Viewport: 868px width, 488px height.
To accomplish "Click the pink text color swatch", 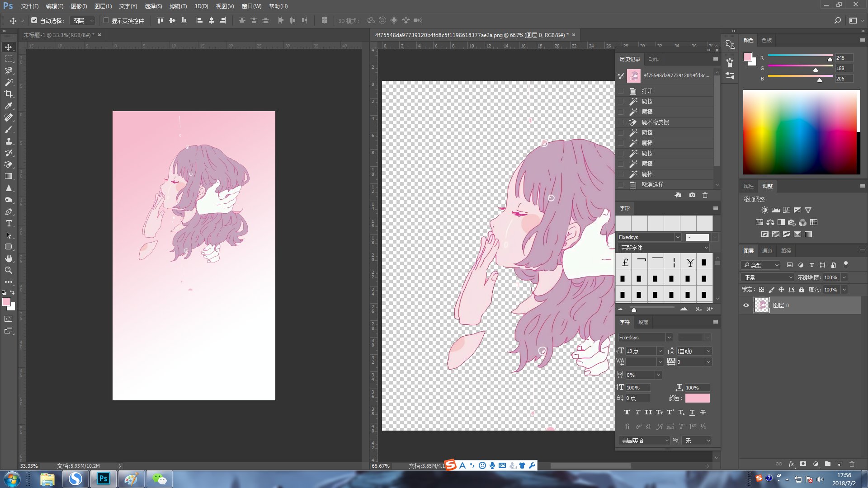I will [x=697, y=398].
